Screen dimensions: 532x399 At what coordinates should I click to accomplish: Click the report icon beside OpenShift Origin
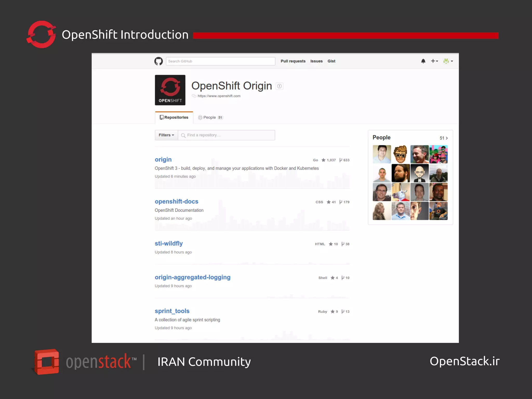tap(279, 86)
